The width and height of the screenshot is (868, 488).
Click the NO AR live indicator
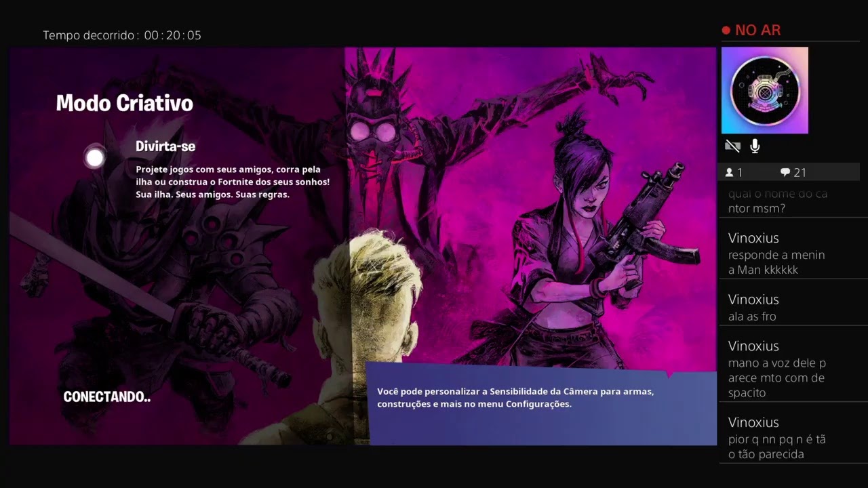coord(751,30)
